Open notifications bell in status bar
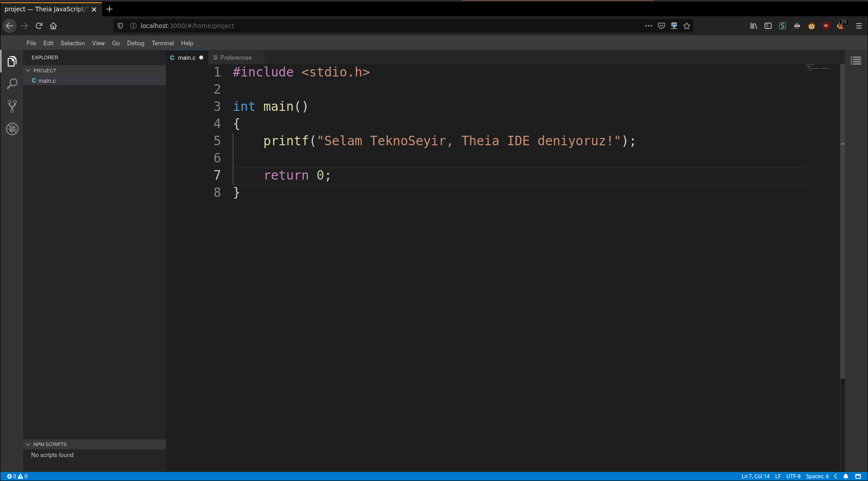Viewport: 868px width, 481px height. [846, 476]
